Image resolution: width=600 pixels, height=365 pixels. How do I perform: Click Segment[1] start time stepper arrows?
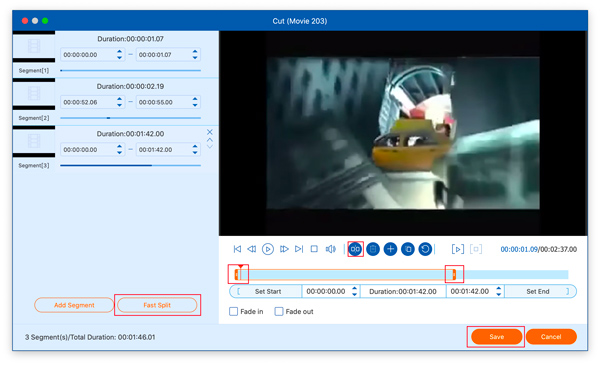coord(119,55)
